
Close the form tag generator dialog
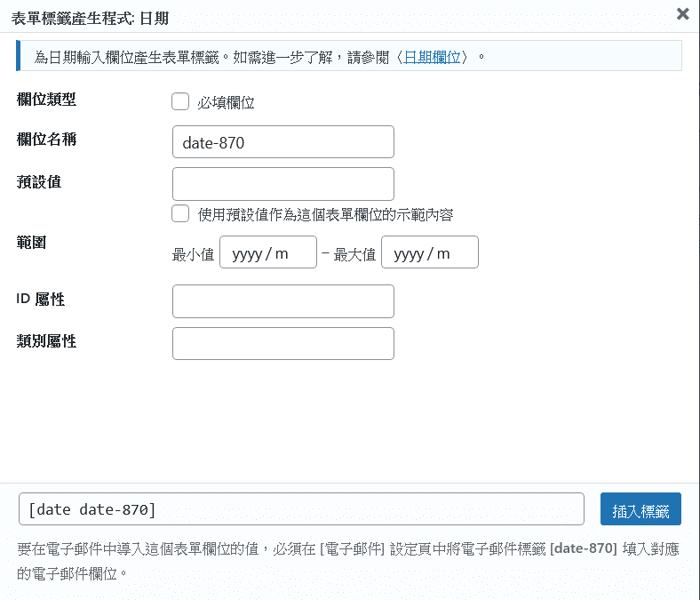tap(682, 14)
